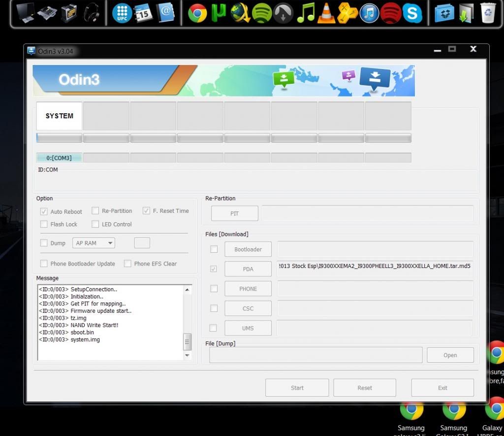Open the calendar icon in dock
The width and height of the screenshot is (504, 436).
tap(143, 13)
